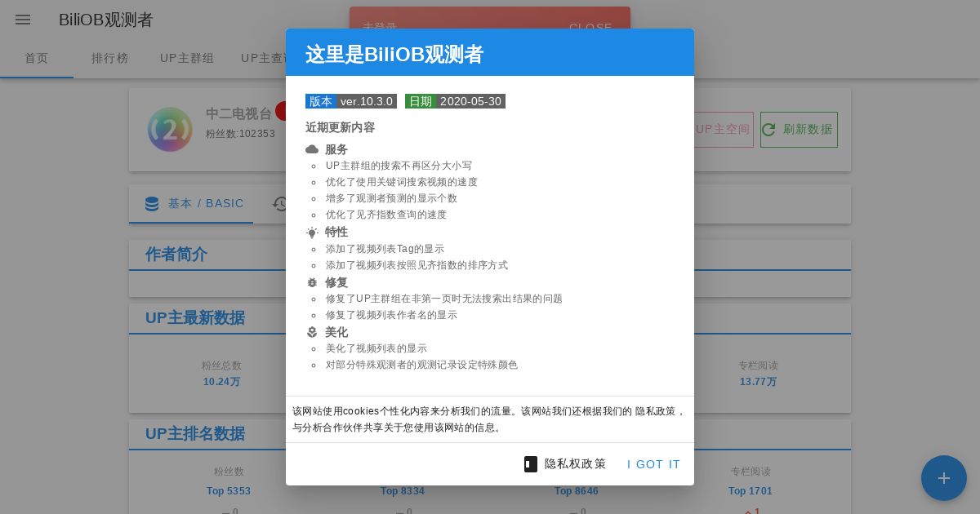Select the 基本 / BASIC tab
Image resolution: width=980 pixels, height=514 pixels.
pyautogui.click(x=191, y=204)
